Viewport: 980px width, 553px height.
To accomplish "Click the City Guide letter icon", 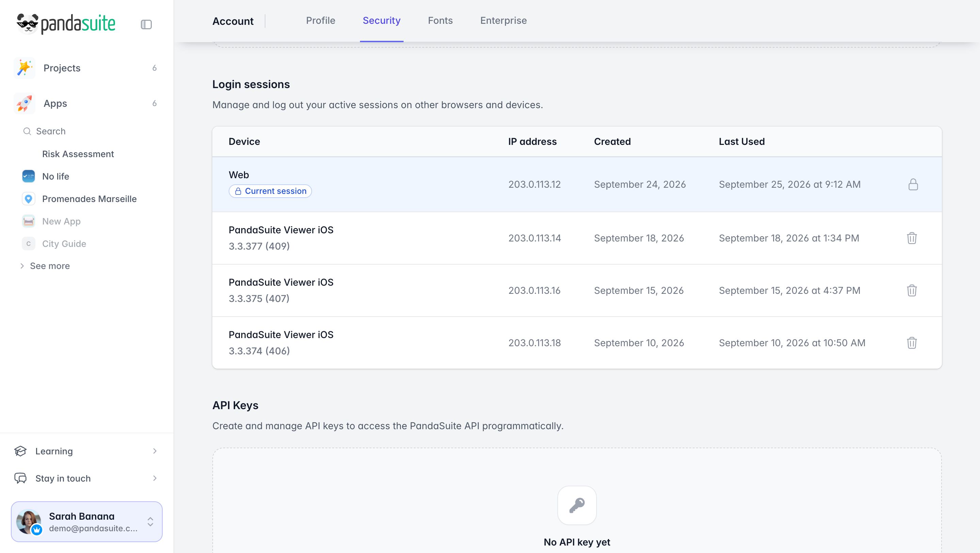I will (x=29, y=244).
